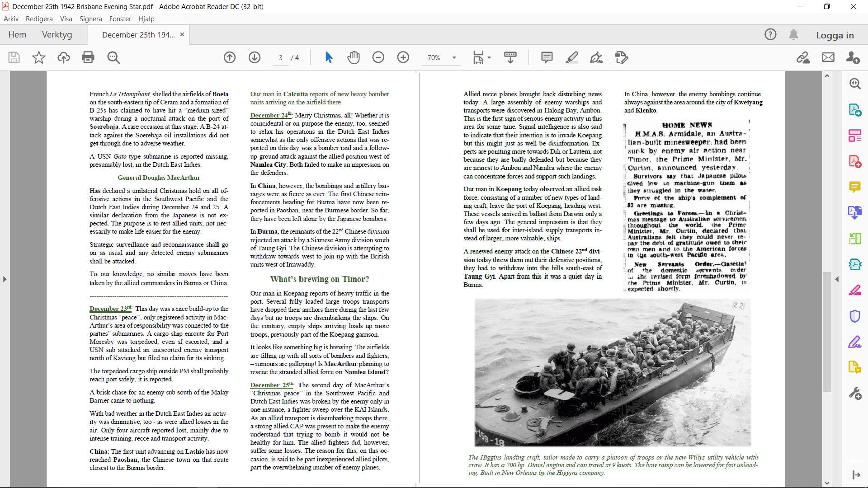Open the notifications bell

[793, 35]
